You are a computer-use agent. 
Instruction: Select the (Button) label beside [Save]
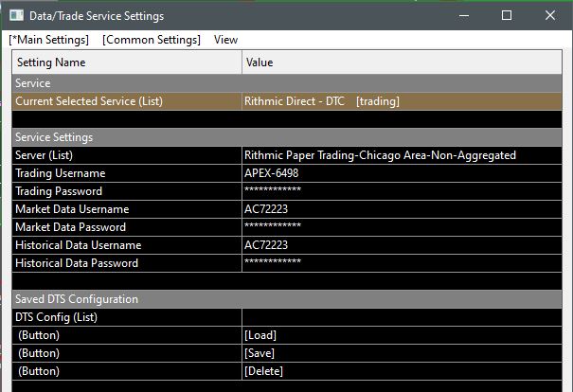point(39,353)
